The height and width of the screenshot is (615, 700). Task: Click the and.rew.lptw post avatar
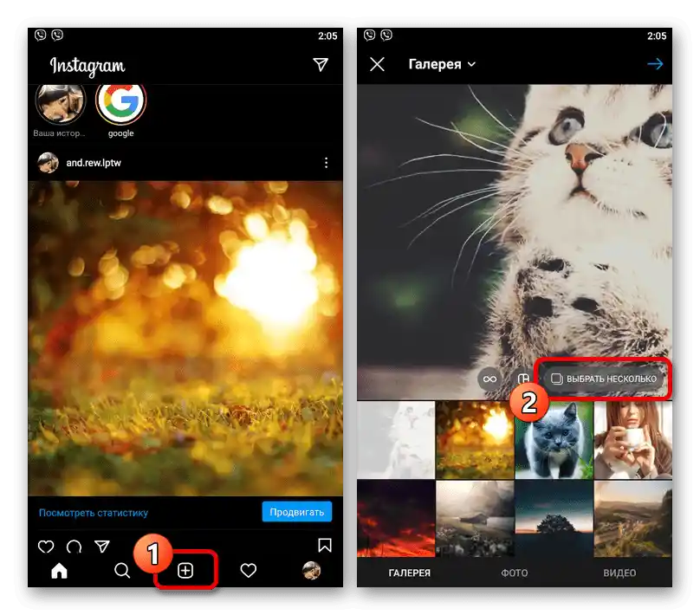(x=48, y=163)
